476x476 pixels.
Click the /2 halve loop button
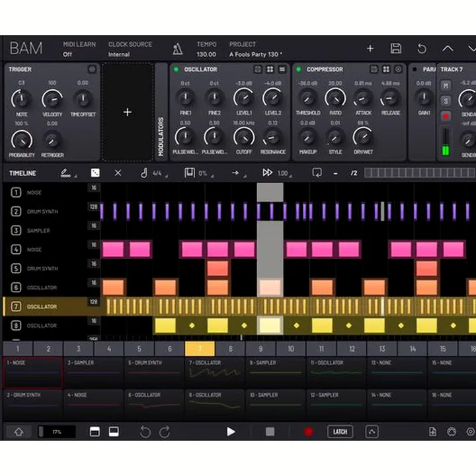pos(354,173)
